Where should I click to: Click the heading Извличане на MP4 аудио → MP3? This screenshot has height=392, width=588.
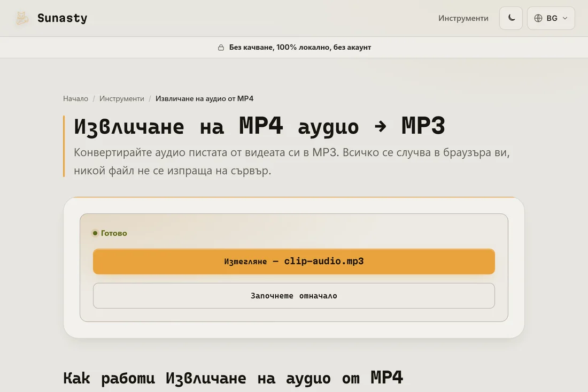pyautogui.click(x=259, y=126)
